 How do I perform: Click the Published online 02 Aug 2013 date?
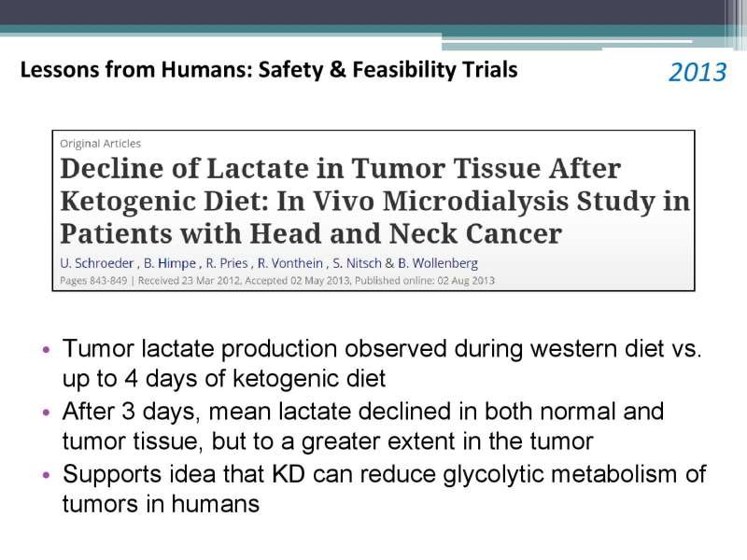[x=425, y=281]
